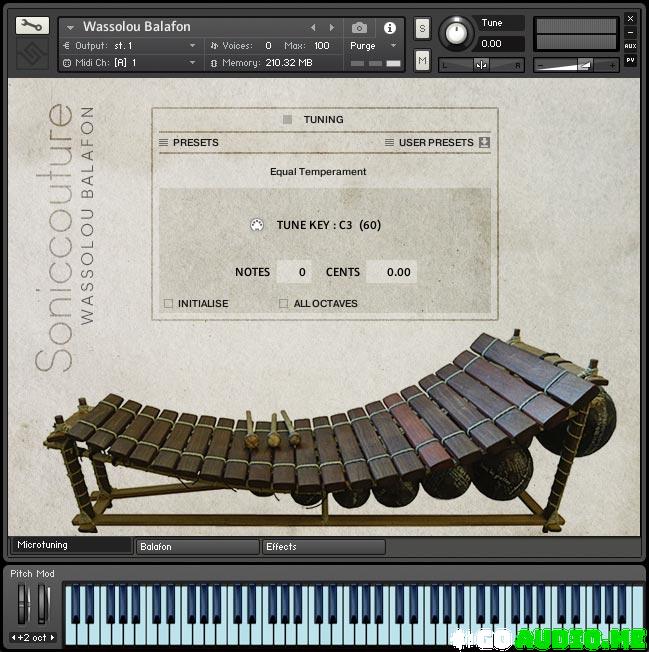649x652 pixels.
Task: Switch to the Microtuning tab
Action: tap(72, 545)
